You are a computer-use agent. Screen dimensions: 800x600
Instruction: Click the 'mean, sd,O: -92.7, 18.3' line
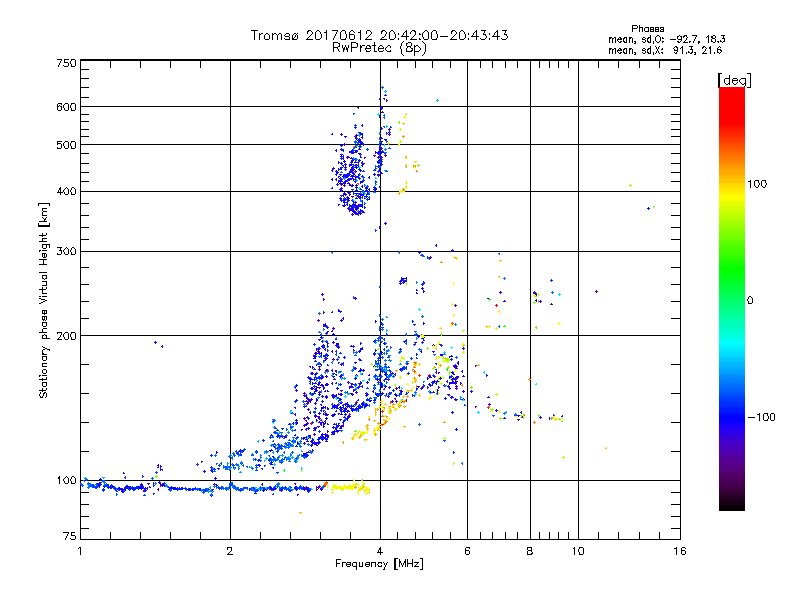click(x=667, y=39)
